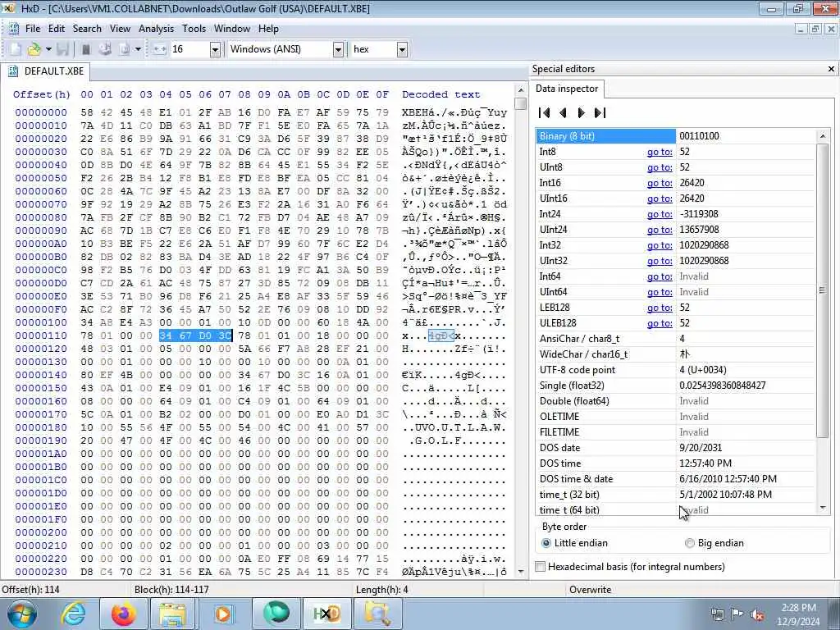Viewport: 840px width, 630px height.
Task: Click the HxD taskbar button
Action: [x=326, y=614]
